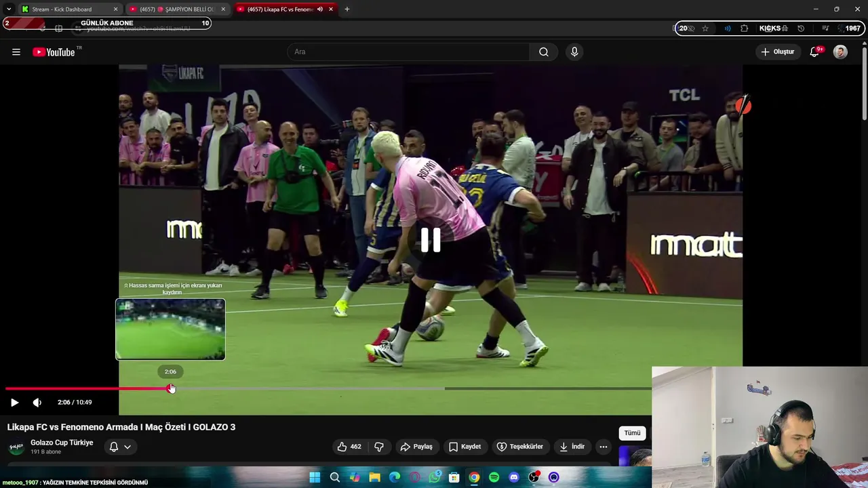Switch to OBS Studio in the taskbar
This screenshot has height=488, width=868.
click(534, 478)
